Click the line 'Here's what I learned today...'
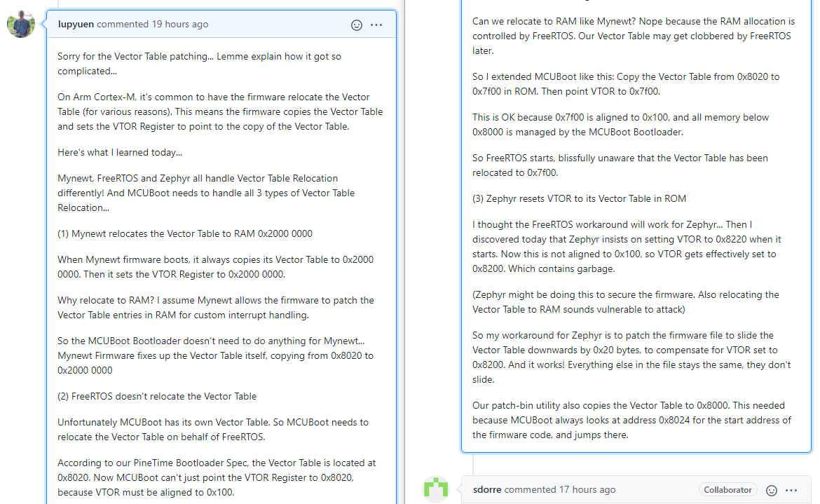This screenshot has width=820, height=504. pyautogui.click(x=120, y=153)
